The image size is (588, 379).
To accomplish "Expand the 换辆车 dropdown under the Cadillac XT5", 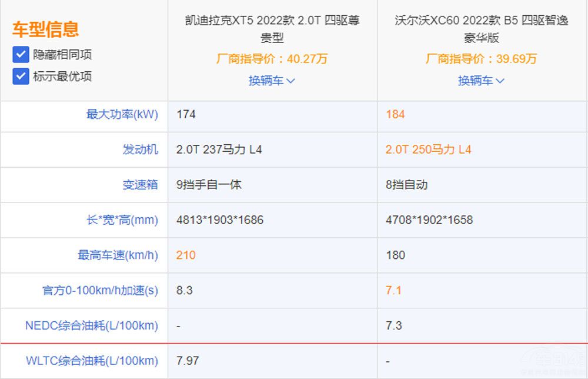I will pyautogui.click(x=271, y=81).
